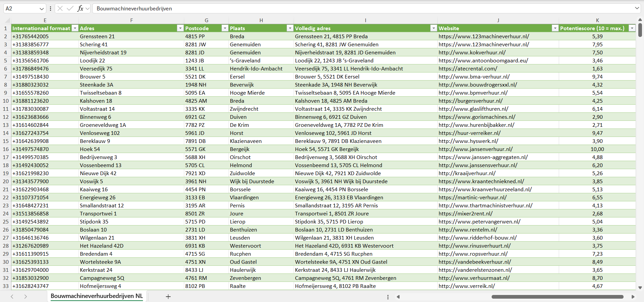Open the Adres column filter dropdown

(180, 28)
